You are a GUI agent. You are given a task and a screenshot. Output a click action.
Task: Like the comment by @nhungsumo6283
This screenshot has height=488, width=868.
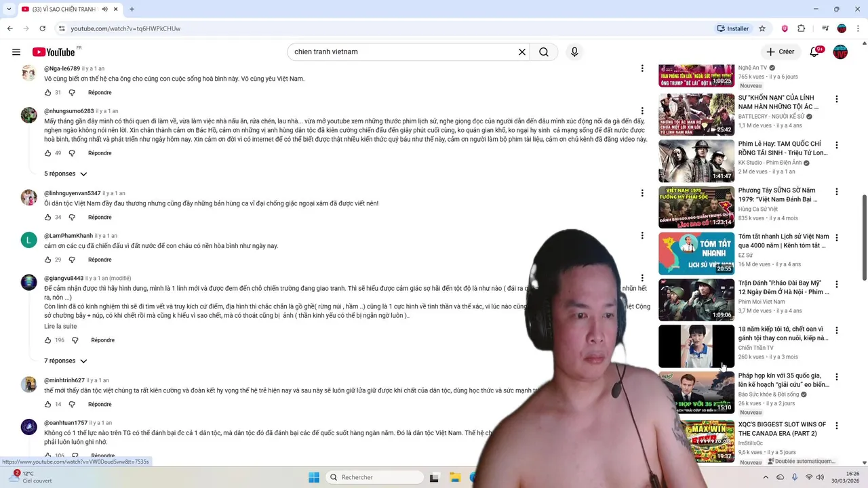point(47,153)
